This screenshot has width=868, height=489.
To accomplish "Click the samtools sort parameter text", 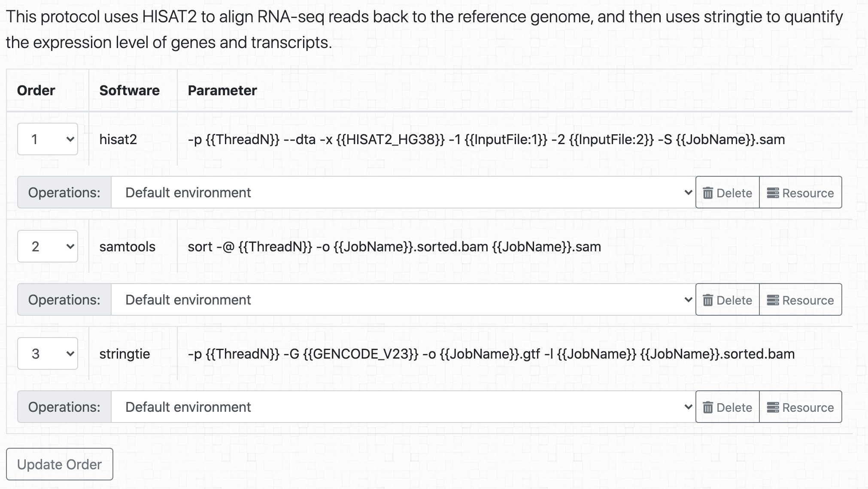I will click(x=395, y=247).
